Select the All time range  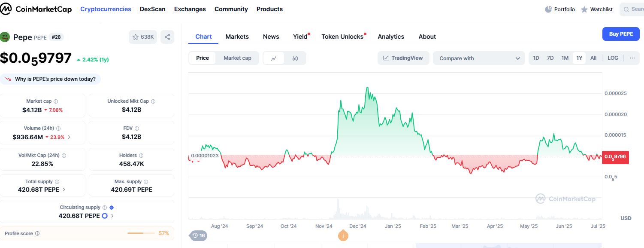tap(593, 58)
